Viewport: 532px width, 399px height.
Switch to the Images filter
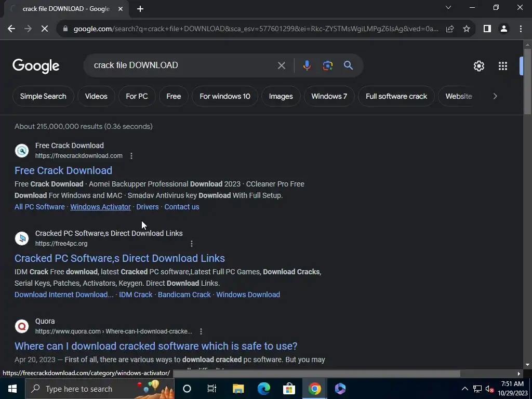click(x=281, y=96)
